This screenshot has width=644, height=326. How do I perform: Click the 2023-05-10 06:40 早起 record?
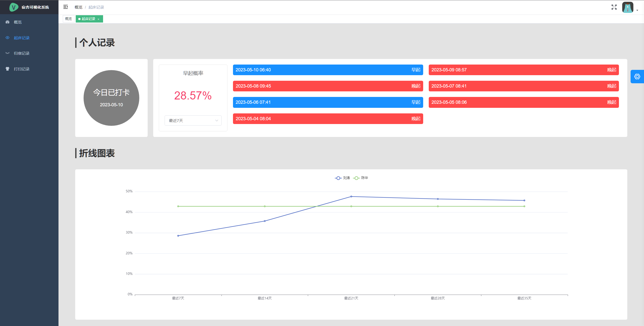click(x=328, y=70)
